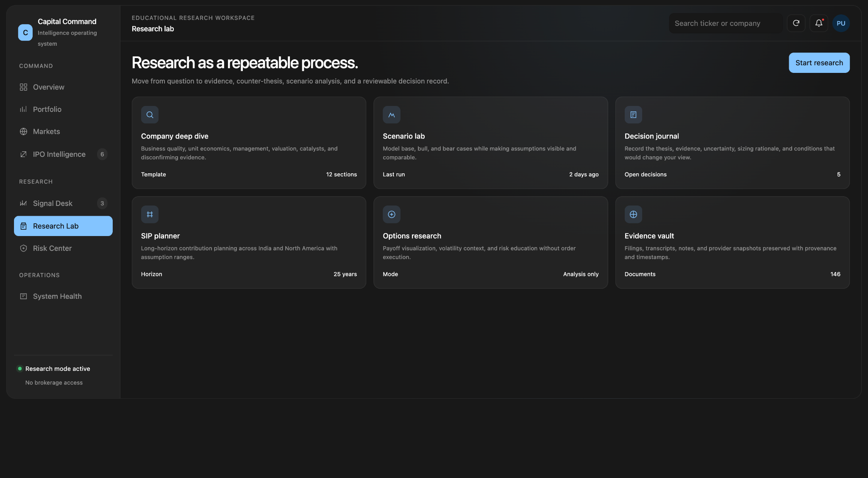
Task: Open Risk Center
Action: (x=63, y=248)
